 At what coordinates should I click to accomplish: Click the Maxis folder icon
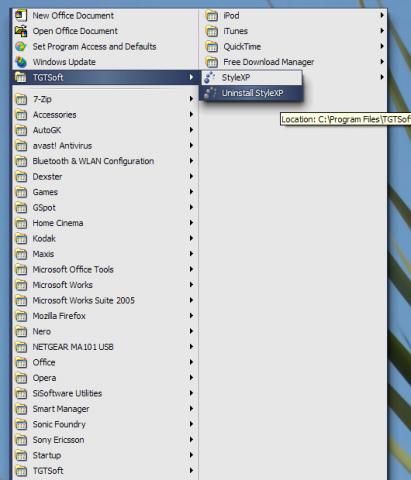[x=21, y=254]
